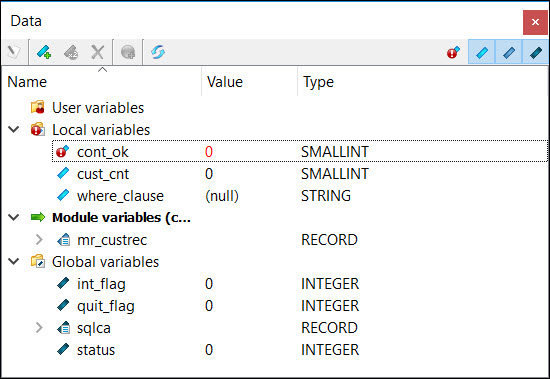
Task: Click the variable icon beside status
Action: pos(63,349)
